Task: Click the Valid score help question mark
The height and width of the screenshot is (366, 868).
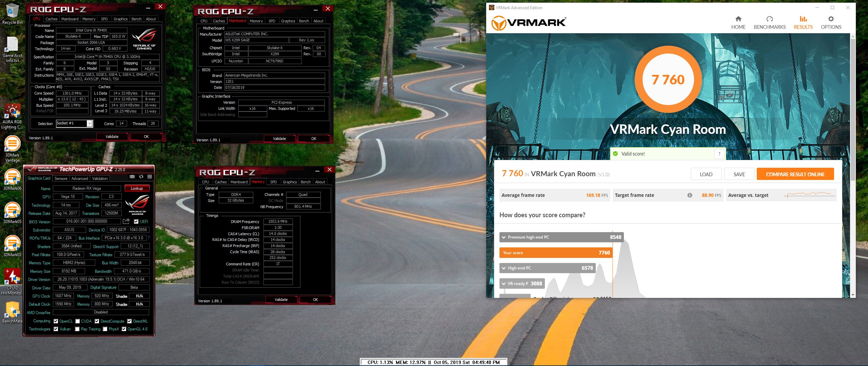Action: point(719,154)
